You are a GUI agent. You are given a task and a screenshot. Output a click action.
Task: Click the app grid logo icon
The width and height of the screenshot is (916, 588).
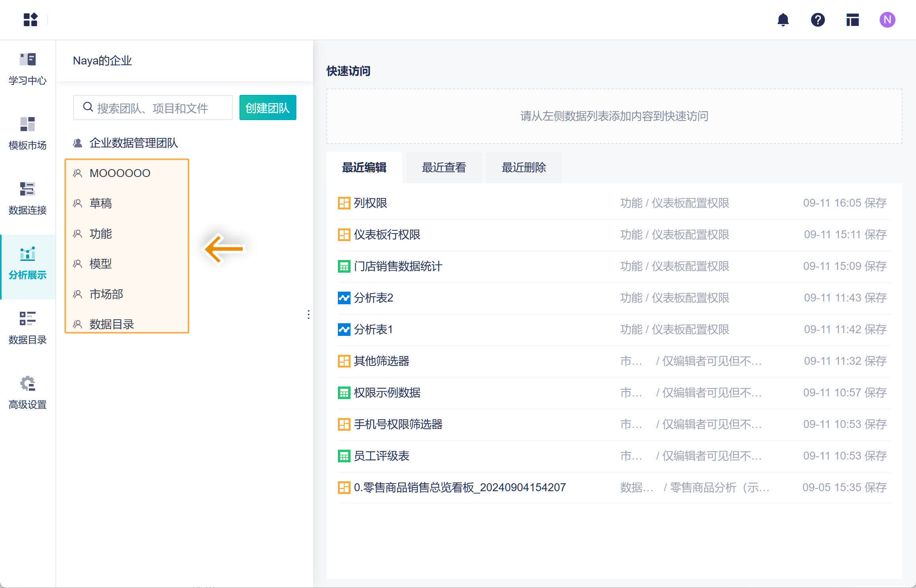pos(30,20)
